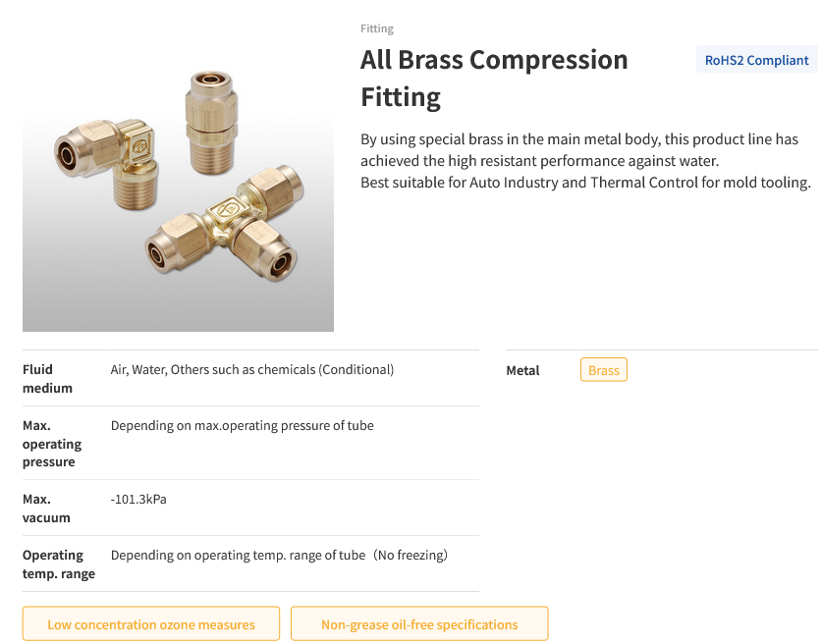Click the Non-grease oil-free specifications badge
The width and height of the screenshot is (822, 644).
click(x=419, y=623)
